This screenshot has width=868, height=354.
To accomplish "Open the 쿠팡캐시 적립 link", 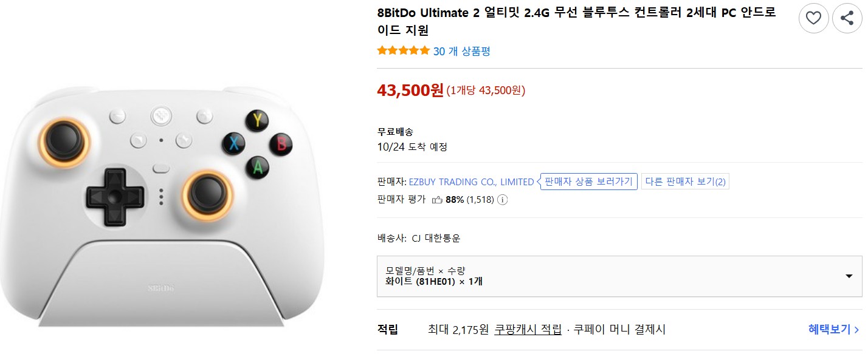I will click(x=528, y=330).
